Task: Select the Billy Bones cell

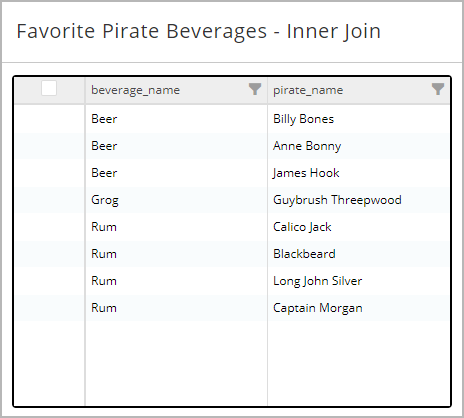Action: point(358,119)
